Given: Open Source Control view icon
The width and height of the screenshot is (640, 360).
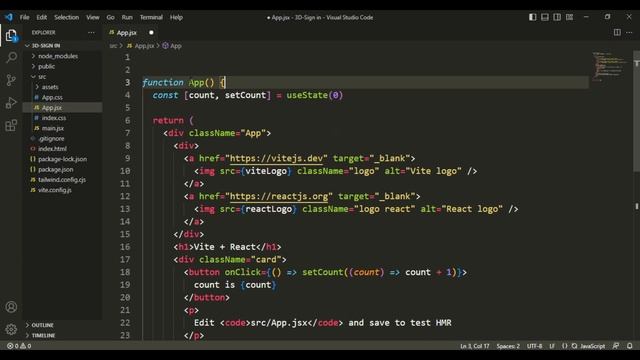Looking at the screenshot, I should 11,80.
